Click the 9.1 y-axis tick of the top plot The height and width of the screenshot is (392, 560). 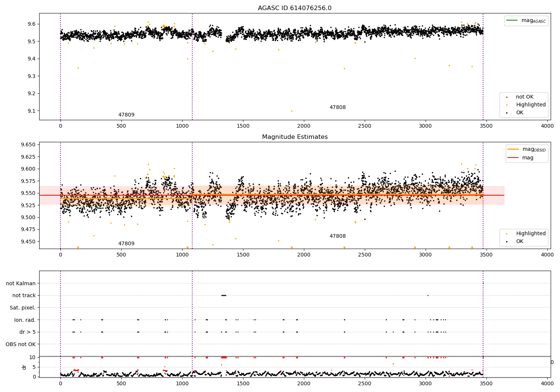[31, 111]
